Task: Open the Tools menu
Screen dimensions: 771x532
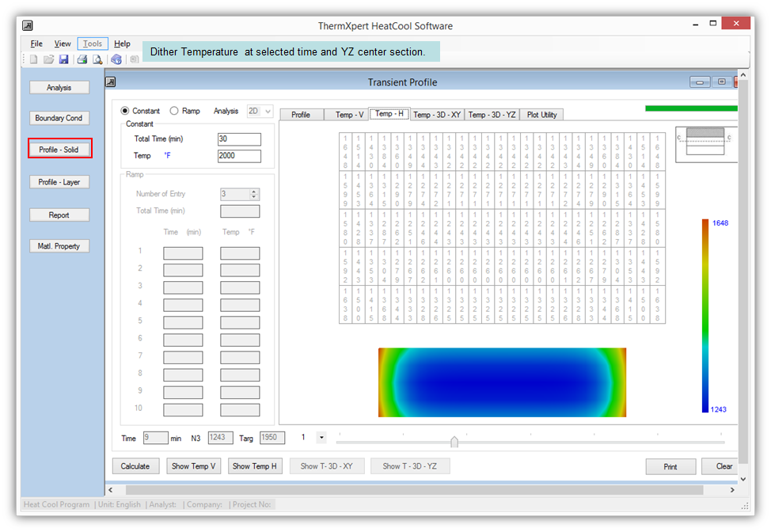Action: click(x=93, y=44)
